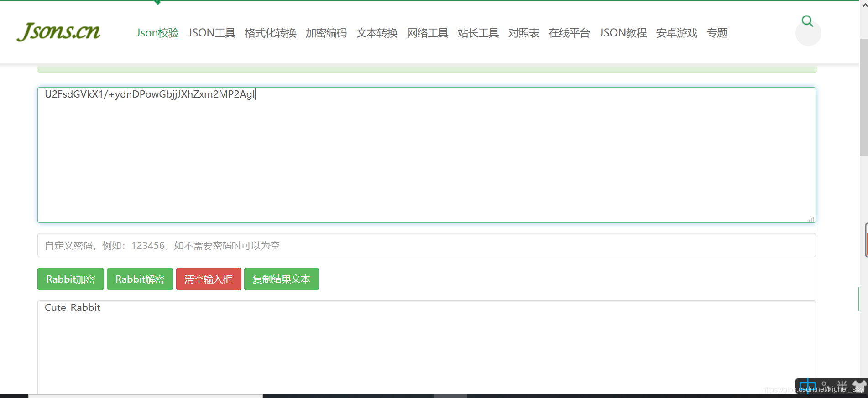This screenshot has height=398, width=868.
Task: Click the Cute_Rabbit result text area
Action: click(x=426, y=347)
